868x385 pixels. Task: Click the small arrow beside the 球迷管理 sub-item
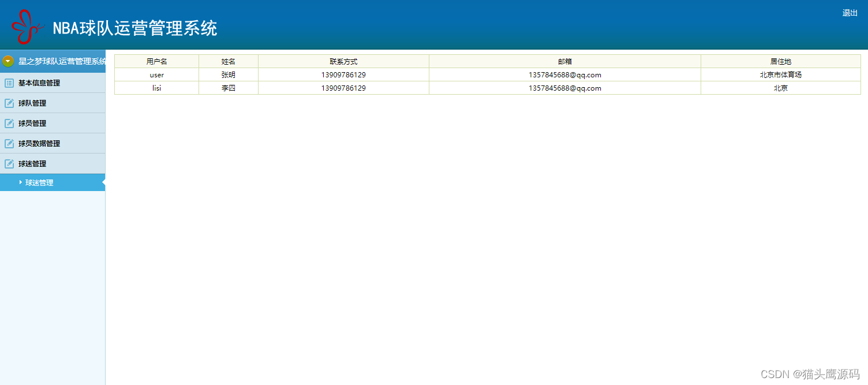(21, 182)
